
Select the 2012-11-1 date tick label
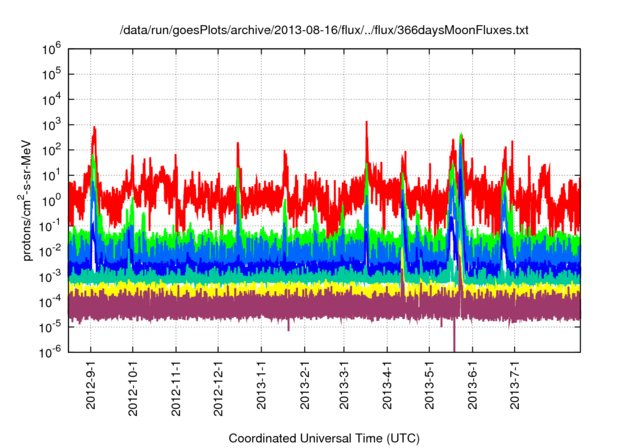point(176,387)
